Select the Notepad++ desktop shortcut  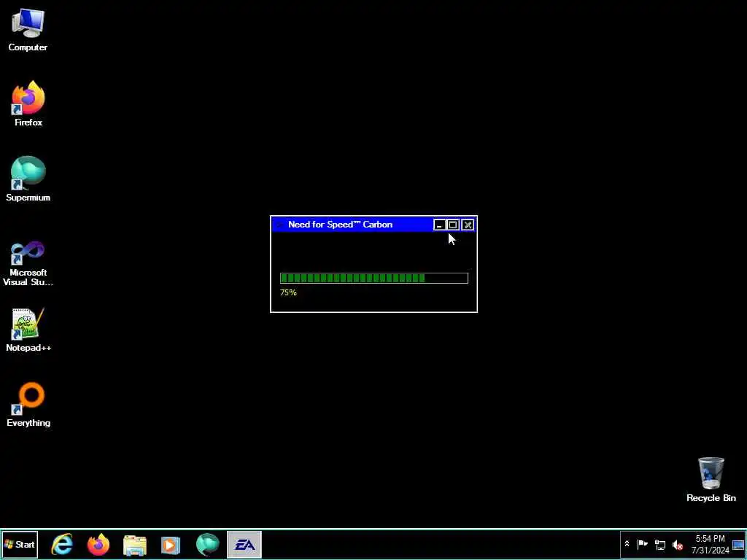[28, 330]
